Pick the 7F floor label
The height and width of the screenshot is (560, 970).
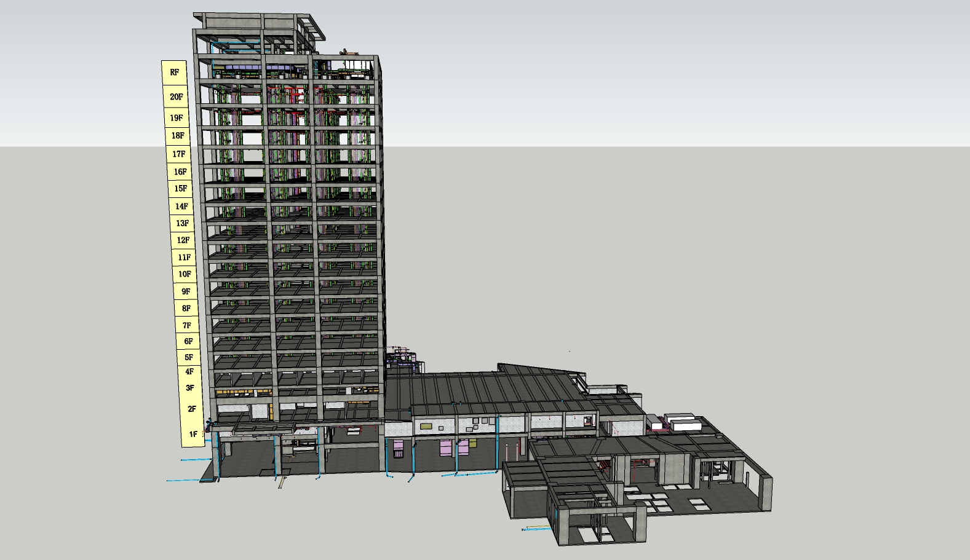click(187, 325)
